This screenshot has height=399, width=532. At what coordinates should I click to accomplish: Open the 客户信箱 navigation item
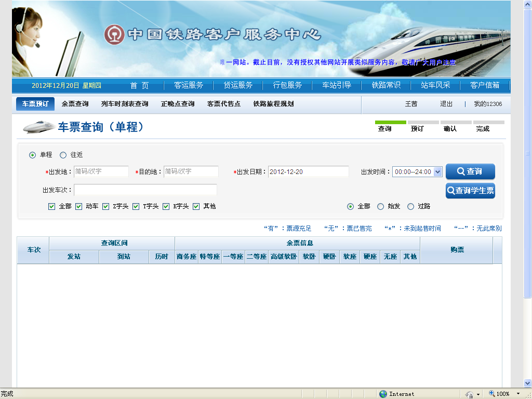coord(485,85)
